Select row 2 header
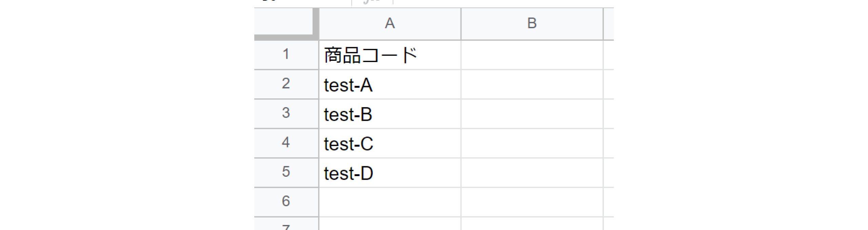 tap(286, 84)
